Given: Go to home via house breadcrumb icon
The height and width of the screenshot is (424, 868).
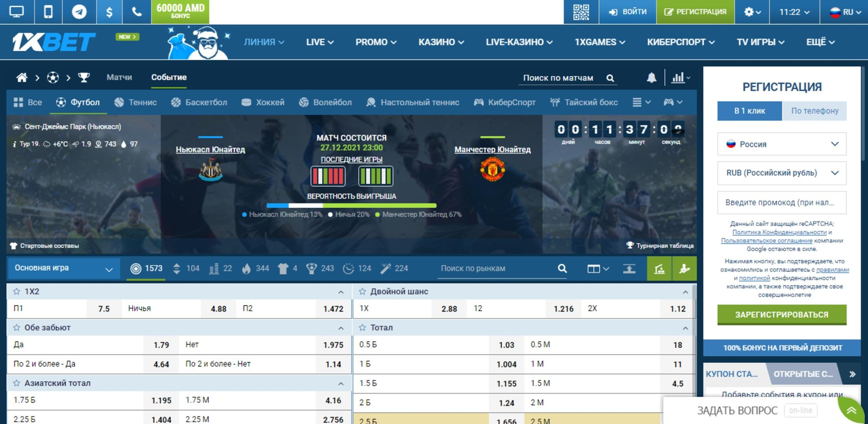Looking at the screenshot, I should pyautogui.click(x=22, y=78).
